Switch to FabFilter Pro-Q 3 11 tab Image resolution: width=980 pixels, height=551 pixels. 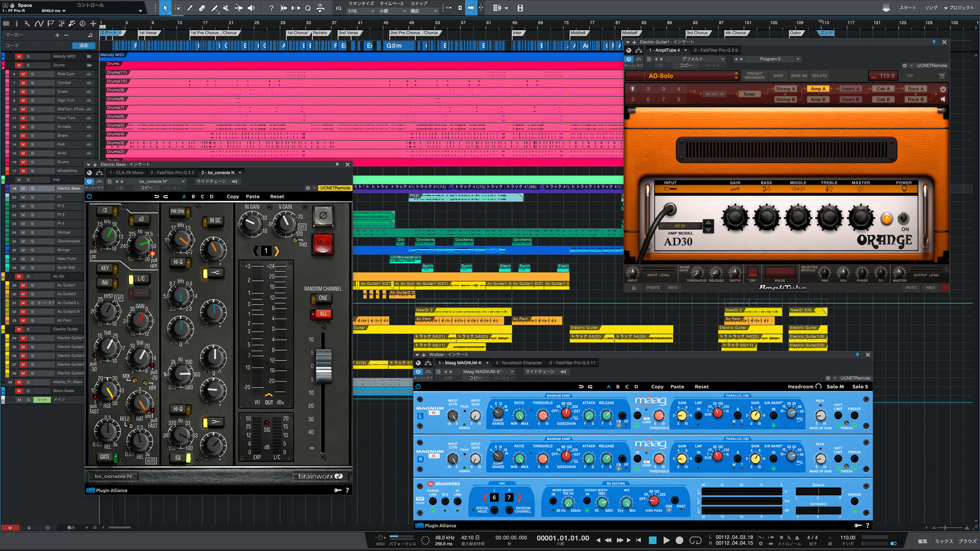point(572,363)
